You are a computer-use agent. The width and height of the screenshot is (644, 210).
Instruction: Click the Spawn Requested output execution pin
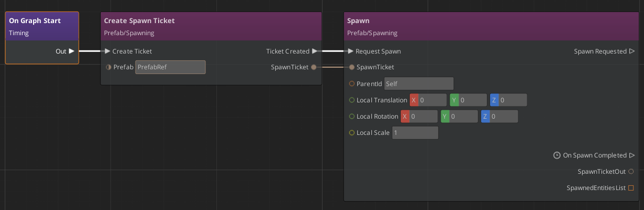tap(631, 51)
